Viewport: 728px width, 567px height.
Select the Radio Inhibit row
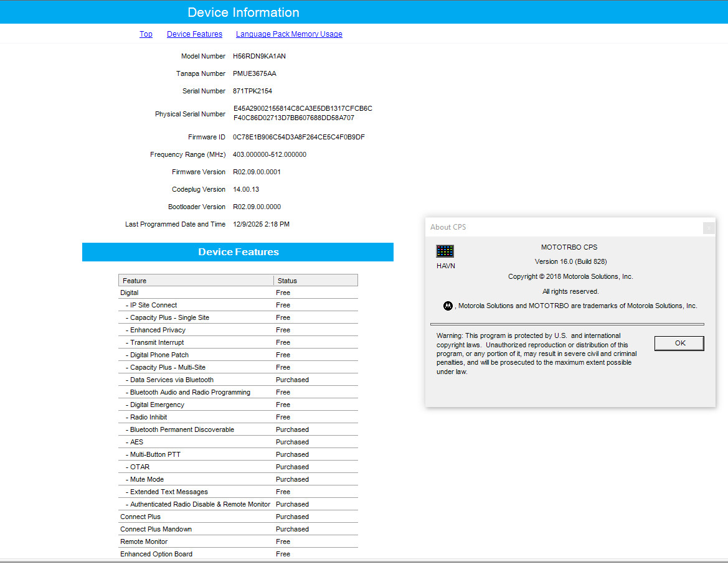pyautogui.click(x=238, y=417)
